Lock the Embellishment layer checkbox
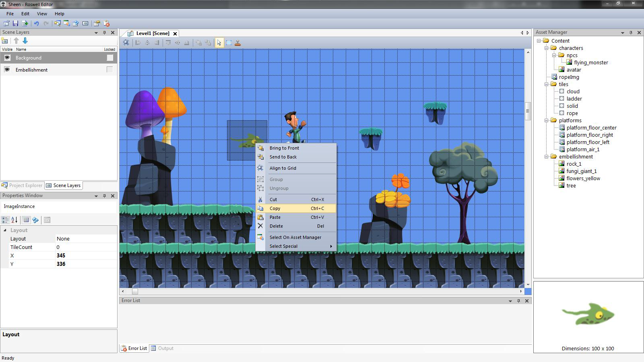Image resolution: width=644 pixels, height=362 pixels. point(109,70)
